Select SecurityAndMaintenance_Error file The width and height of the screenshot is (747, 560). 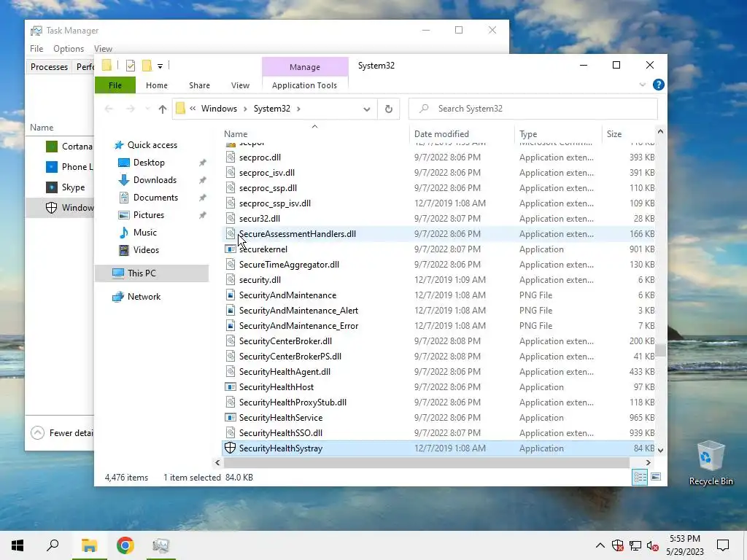[298, 326]
